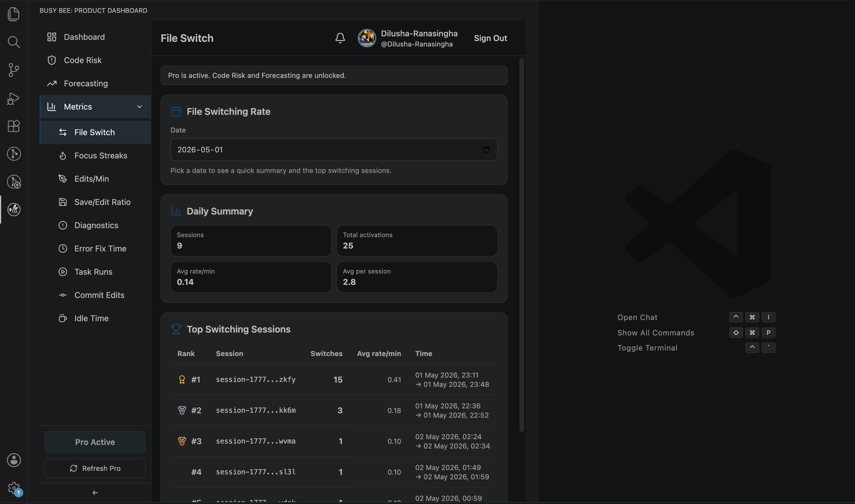Click the Total activations summary card
The image size is (855, 504).
point(417,241)
